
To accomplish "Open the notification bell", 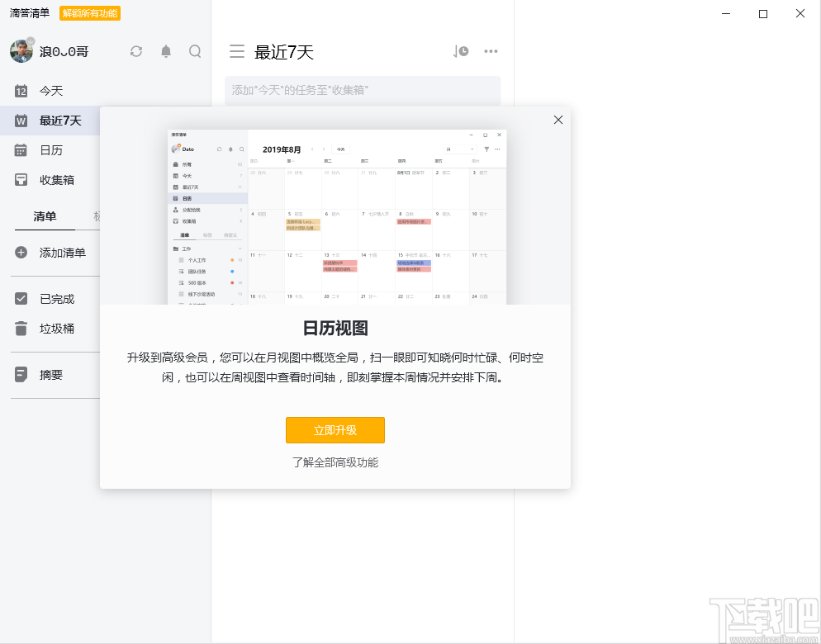I will pos(165,50).
